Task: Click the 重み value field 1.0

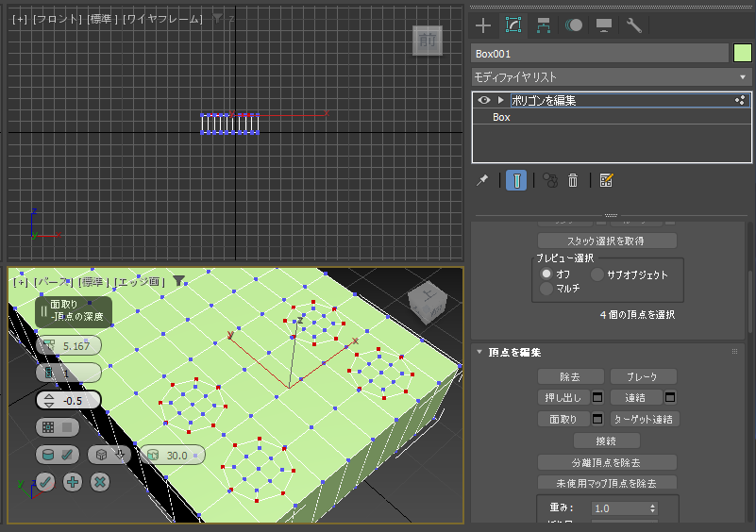Action: pos(618,508)
